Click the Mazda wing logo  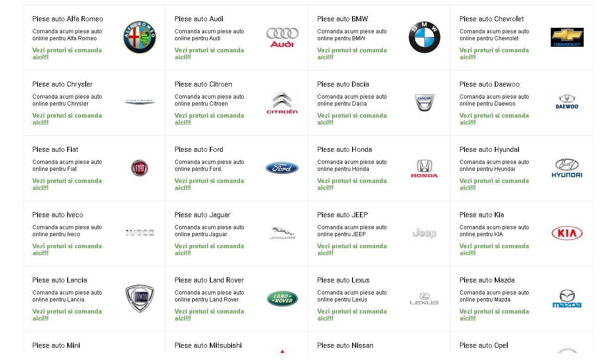click(567, 298)
